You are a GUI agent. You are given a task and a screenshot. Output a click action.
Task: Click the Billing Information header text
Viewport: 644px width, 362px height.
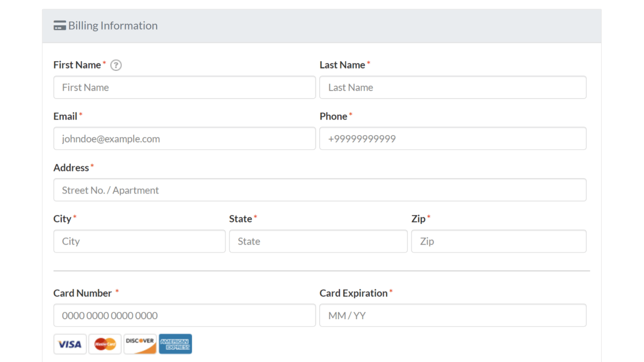pyautogui.click(x=113, y=25)
